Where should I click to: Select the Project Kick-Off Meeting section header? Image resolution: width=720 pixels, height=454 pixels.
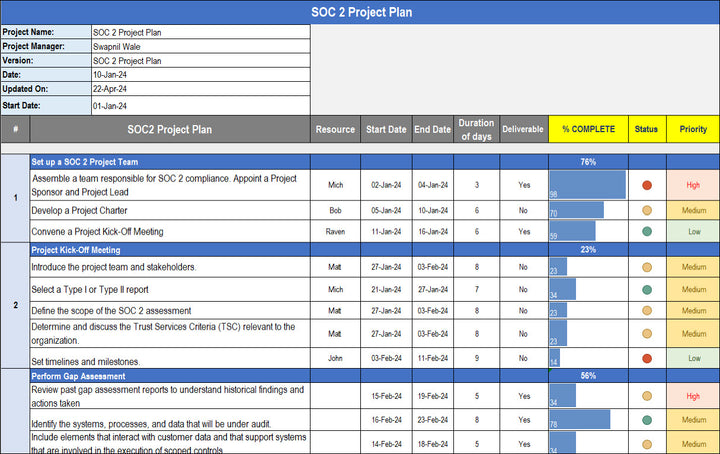(x=170, y=250)
